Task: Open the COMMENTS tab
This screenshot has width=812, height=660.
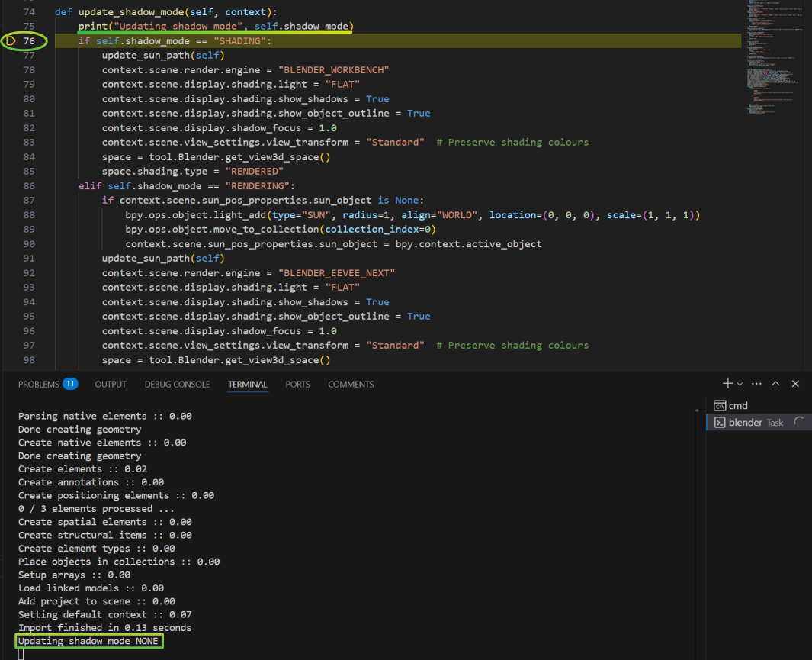Action: [x=351, y=385]
